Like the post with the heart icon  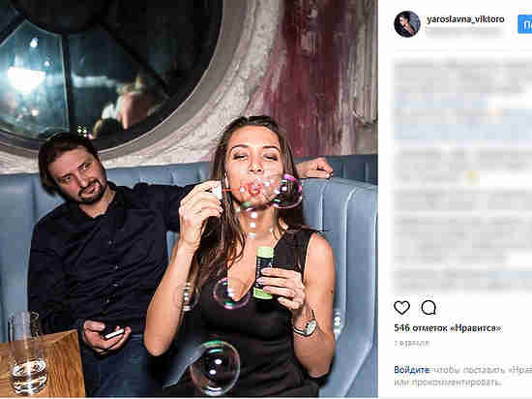point(401,307)
